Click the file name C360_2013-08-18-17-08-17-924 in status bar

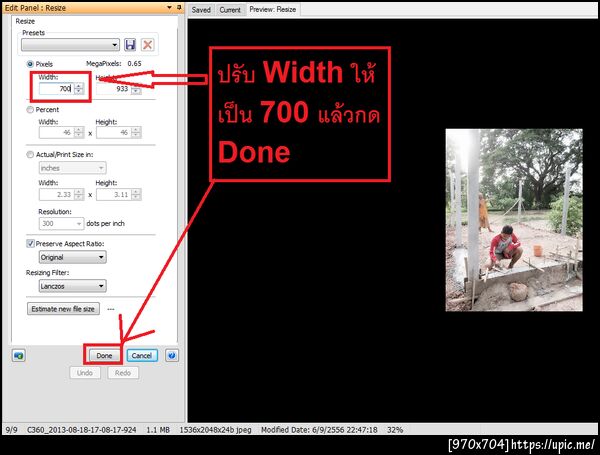tap(82, 430)
